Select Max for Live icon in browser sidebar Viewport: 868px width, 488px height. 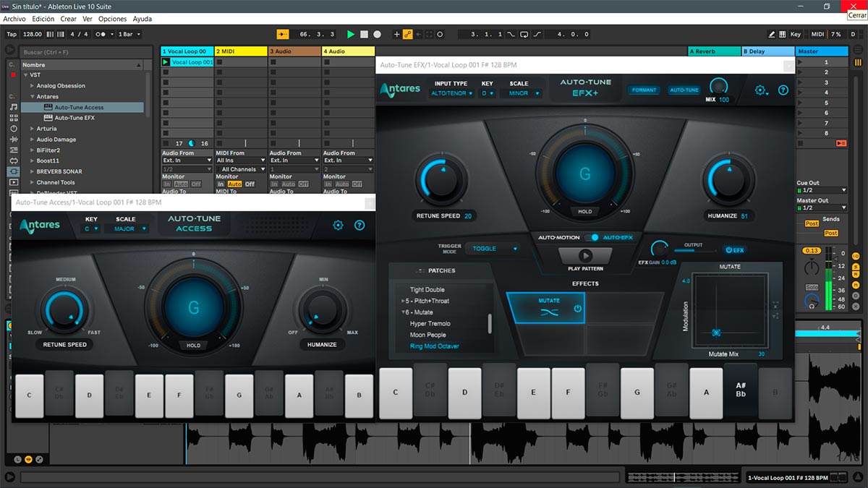[13, 160]
